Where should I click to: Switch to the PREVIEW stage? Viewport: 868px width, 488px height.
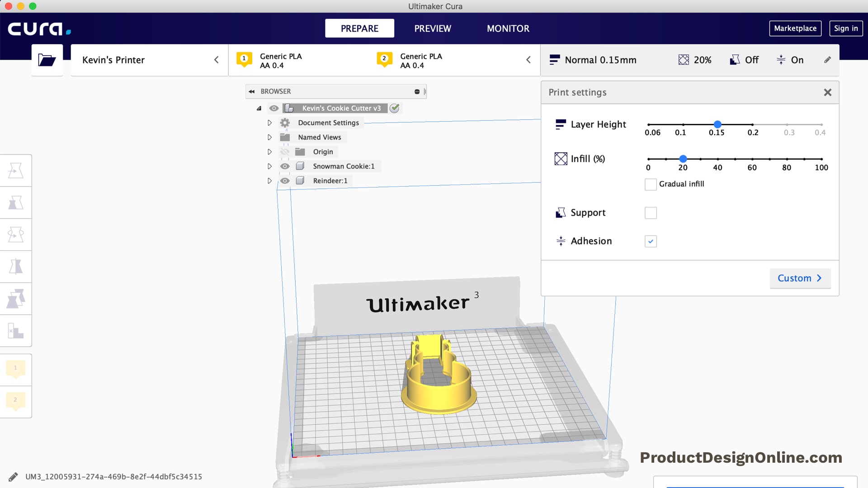coord(433,28)
